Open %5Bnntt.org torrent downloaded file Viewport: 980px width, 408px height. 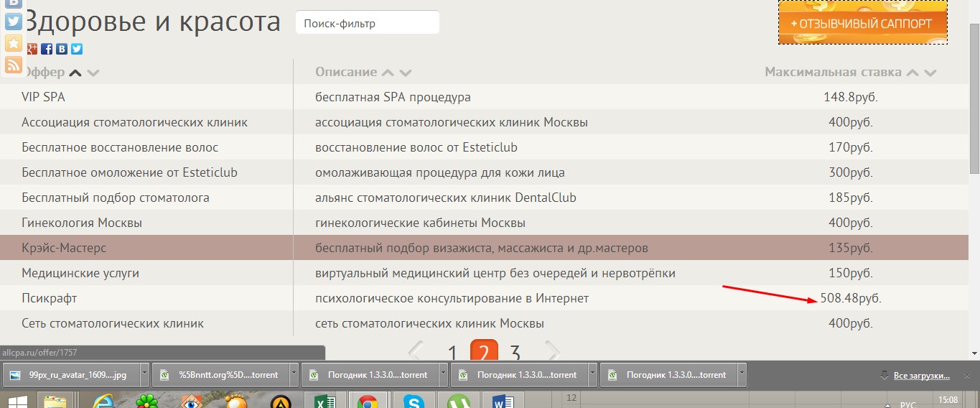(x=221, y=374)
